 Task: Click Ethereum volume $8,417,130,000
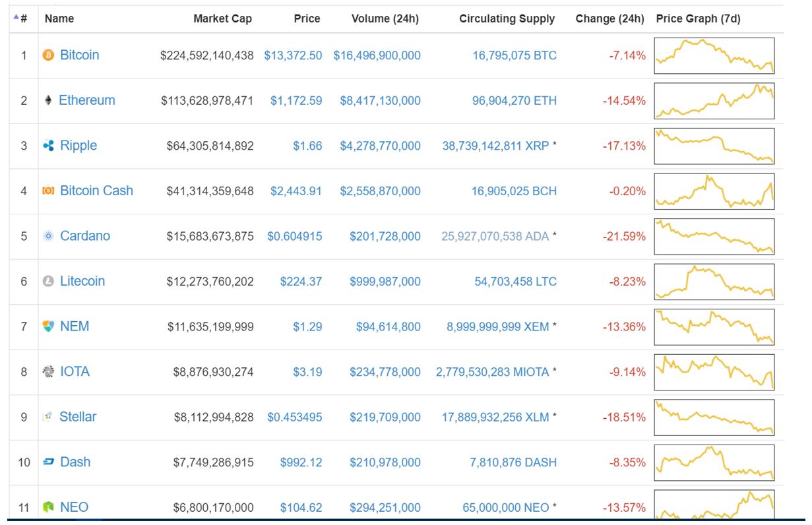[x=380, y=101]
